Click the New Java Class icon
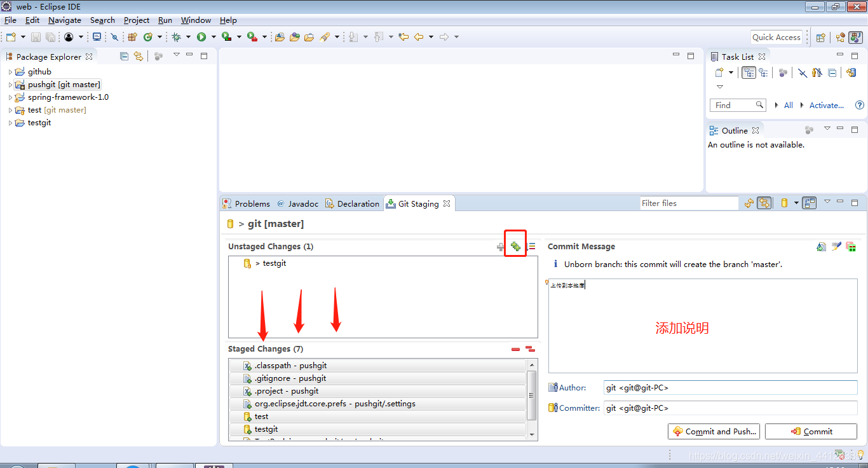The height and width of the screenshot is (468, 868). coord(148,37)
